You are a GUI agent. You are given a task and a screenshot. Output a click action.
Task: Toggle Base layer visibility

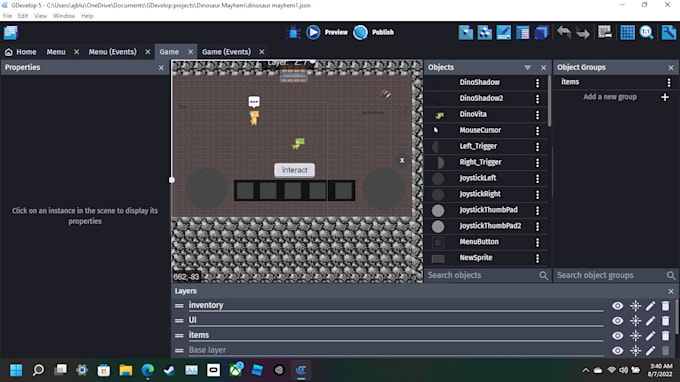coord(618,350)
